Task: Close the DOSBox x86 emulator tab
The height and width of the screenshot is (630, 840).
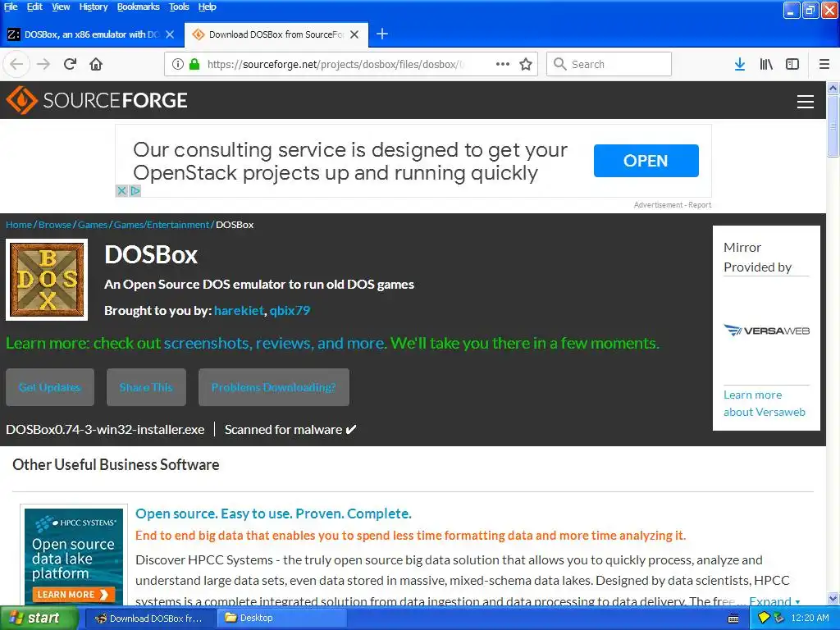Action: pyautogui.click(x=170, y=34)
